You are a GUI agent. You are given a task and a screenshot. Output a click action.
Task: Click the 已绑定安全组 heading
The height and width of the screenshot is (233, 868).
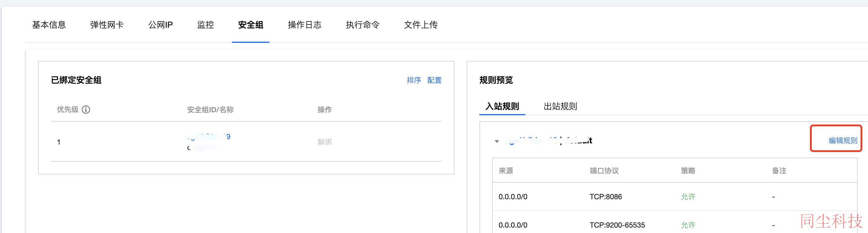click(76, 80)
